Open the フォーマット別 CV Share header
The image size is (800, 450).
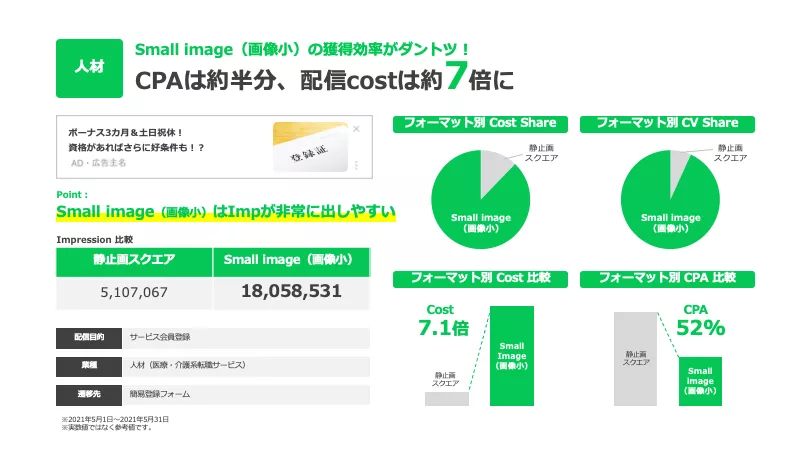(667, 123)
